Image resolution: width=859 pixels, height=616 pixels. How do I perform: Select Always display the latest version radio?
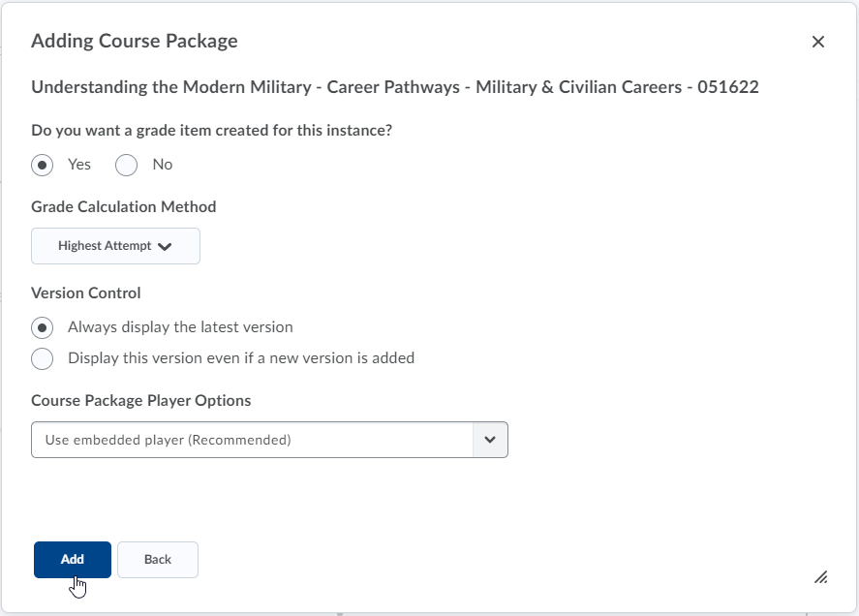tap(43, 327)
